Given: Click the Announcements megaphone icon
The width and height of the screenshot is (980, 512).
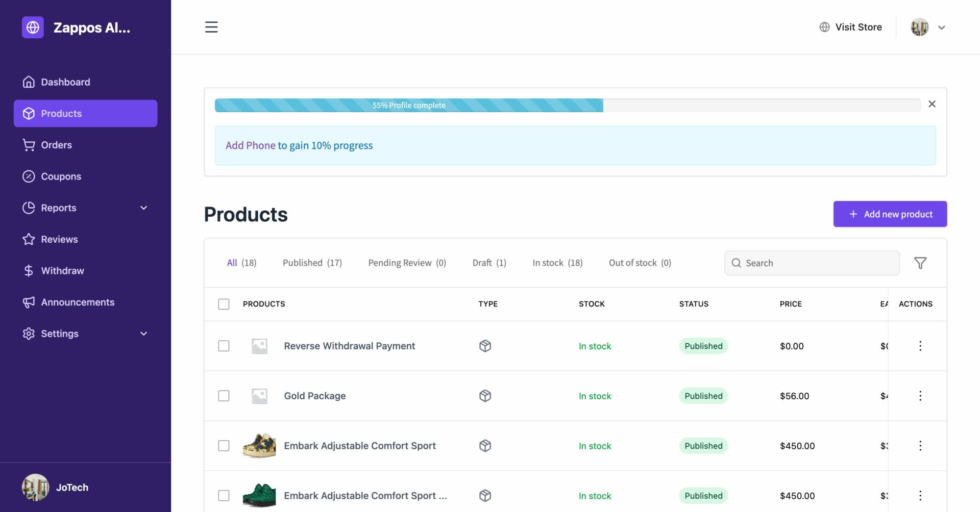Looking at the screenshot, I should (x=29, y=302).
